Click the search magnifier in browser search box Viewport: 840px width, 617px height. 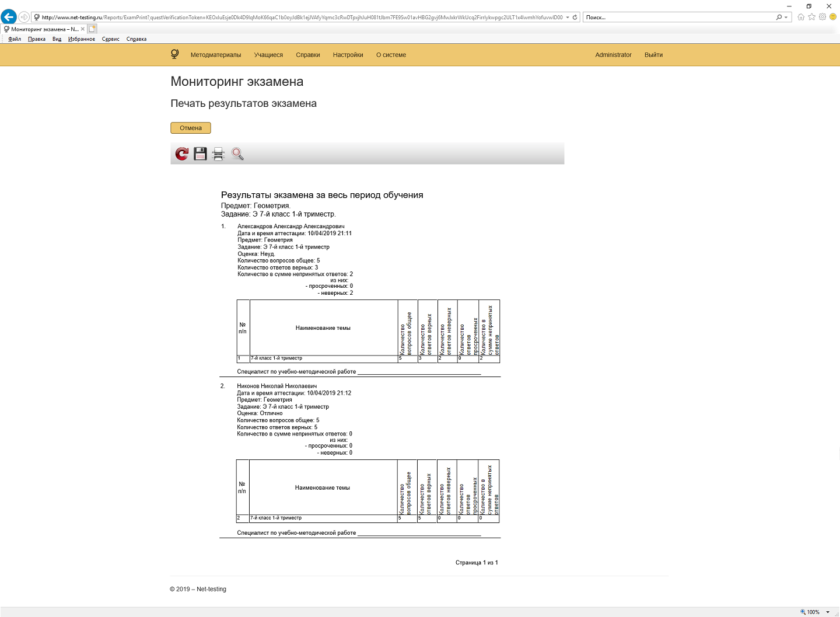[779, 18]
